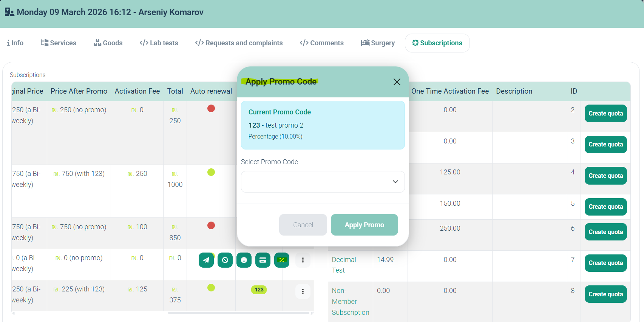Click the block/cancel circle icon

[x=225, y=260]
